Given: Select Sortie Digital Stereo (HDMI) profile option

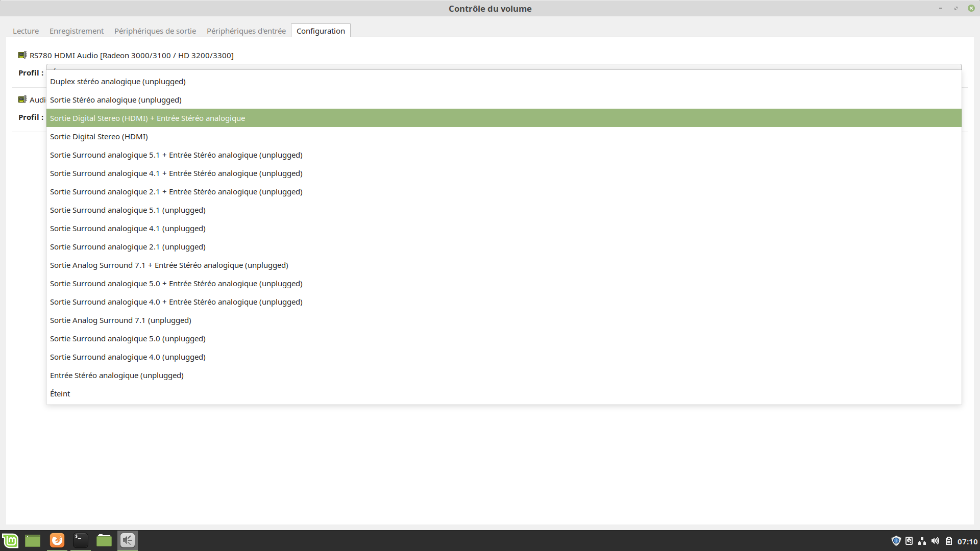Looking at the screenshot, I should click(99, 137).
